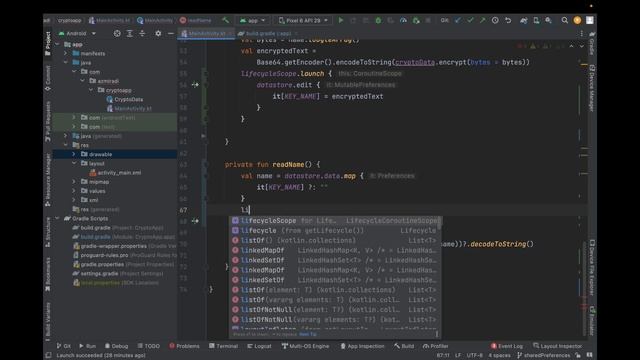640x360 pixels.
Task: Open the Resource Manager side tab
Action: [x=48, y=180]
